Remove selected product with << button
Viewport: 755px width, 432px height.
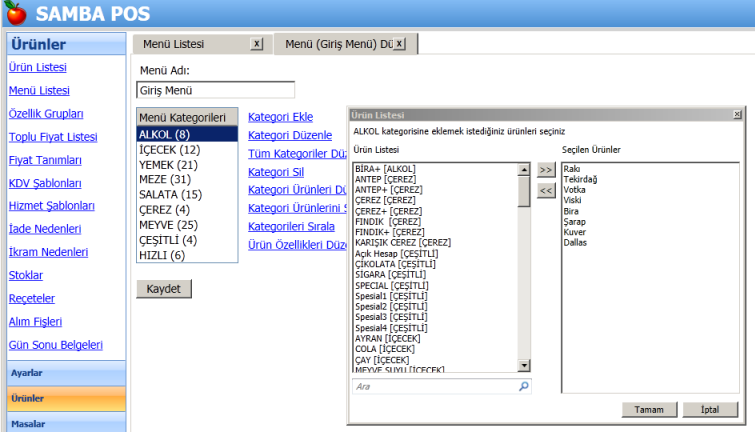[546, 191]
